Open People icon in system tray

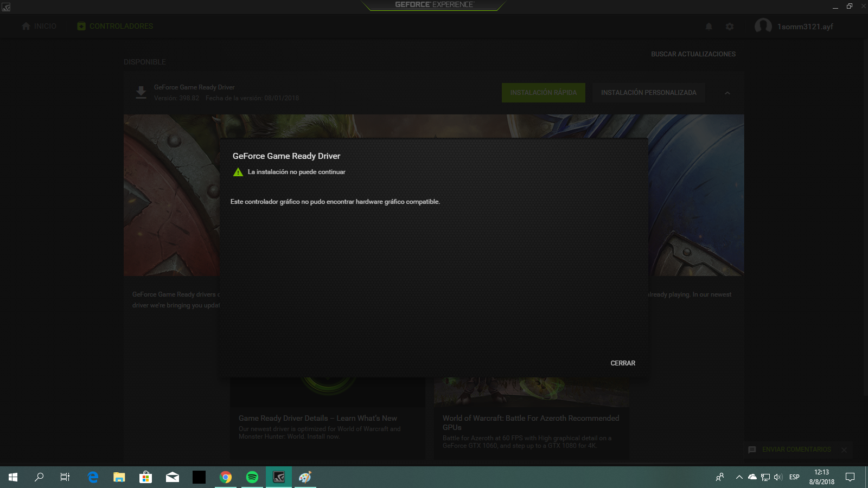(x=720, y=477)
